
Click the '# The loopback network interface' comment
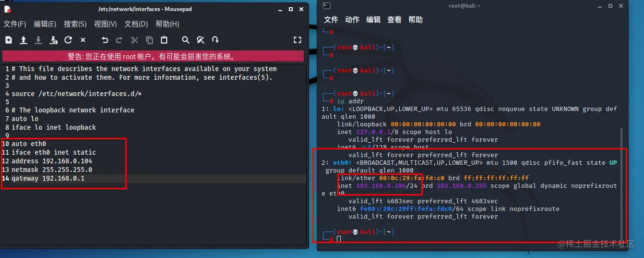[73, 110]
